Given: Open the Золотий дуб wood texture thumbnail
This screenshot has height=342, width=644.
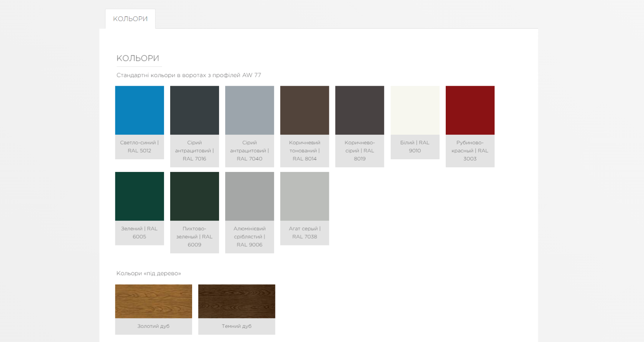Looking at the screenshot, I should (154, 301).
